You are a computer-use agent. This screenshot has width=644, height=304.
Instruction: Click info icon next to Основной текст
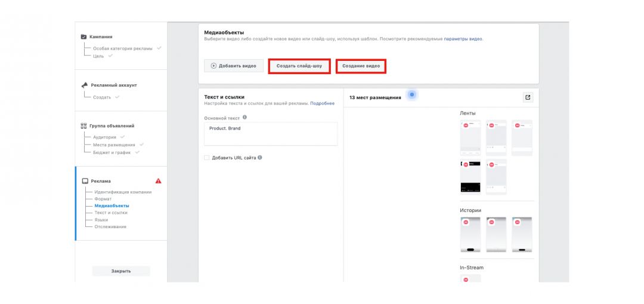[245, 117]
